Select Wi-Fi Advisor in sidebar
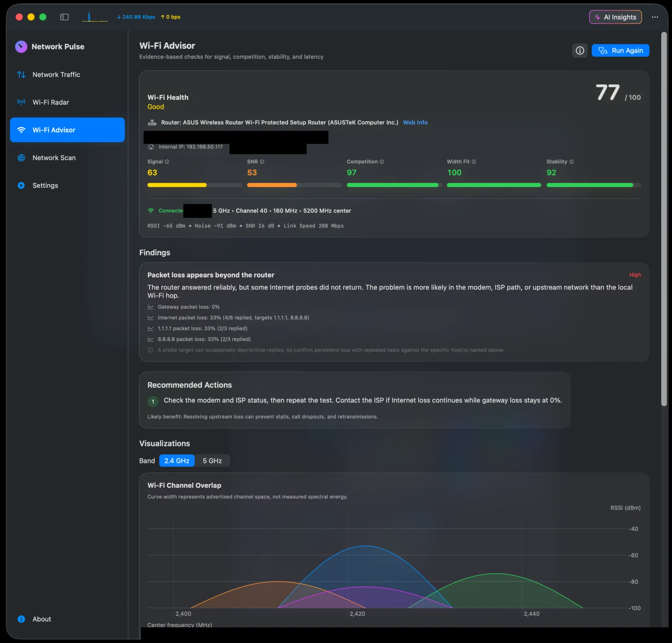 tap(67, 130)
